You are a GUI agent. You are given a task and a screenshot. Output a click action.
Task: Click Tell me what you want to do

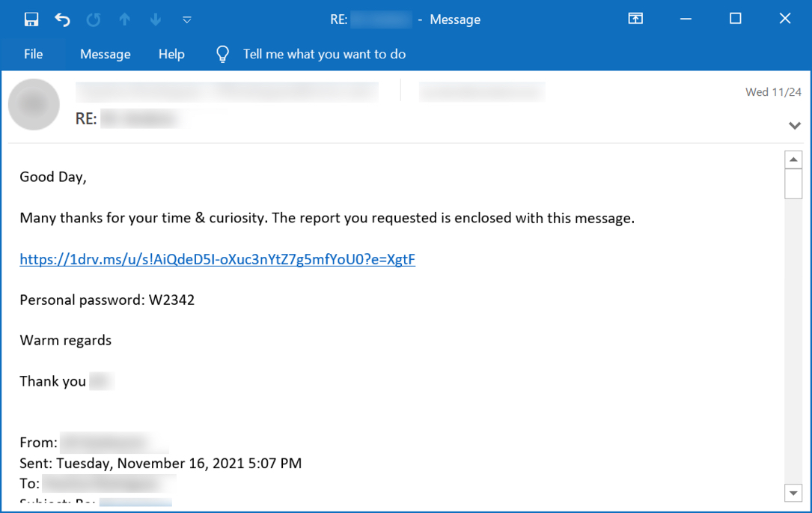tap(324, 54)
